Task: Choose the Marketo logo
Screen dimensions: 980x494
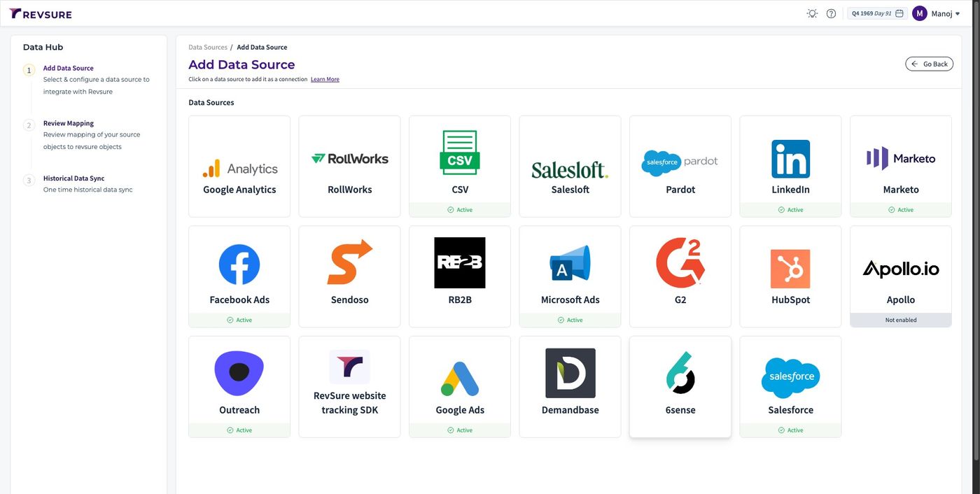Action: (901, 159)
